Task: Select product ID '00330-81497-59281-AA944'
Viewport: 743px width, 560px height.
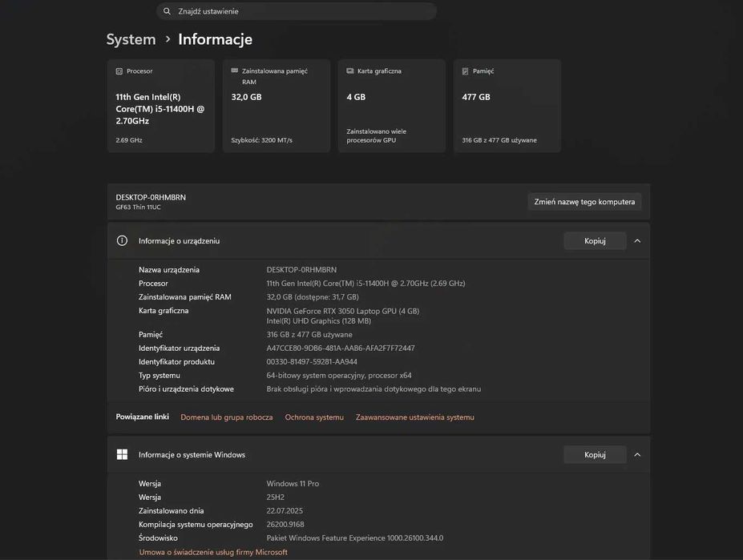Action: (312, 361)
